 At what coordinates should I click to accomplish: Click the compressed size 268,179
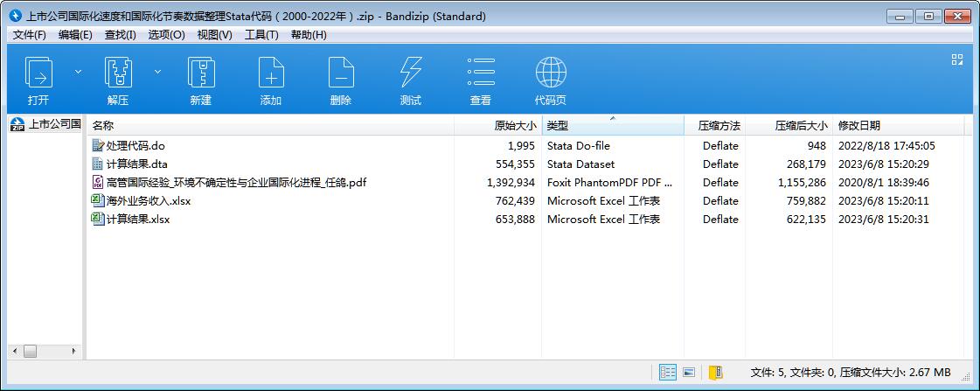tap(806, 164)
